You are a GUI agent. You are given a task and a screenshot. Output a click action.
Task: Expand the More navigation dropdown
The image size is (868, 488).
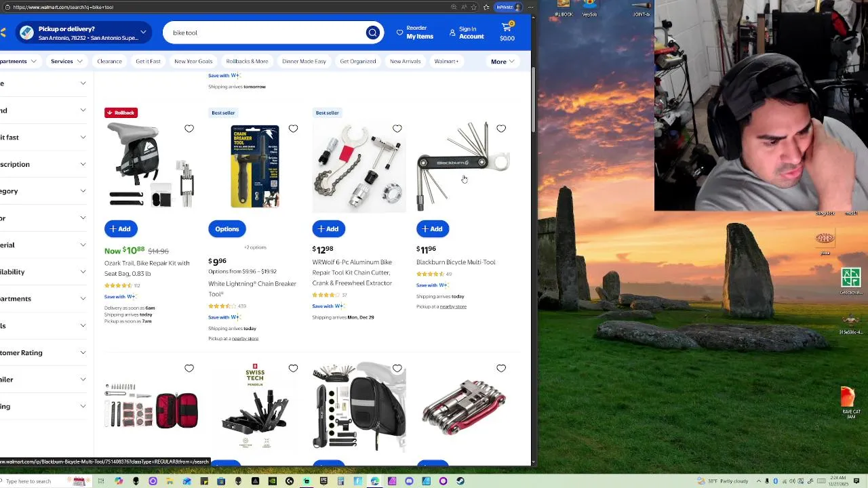[x=502, y=62]
